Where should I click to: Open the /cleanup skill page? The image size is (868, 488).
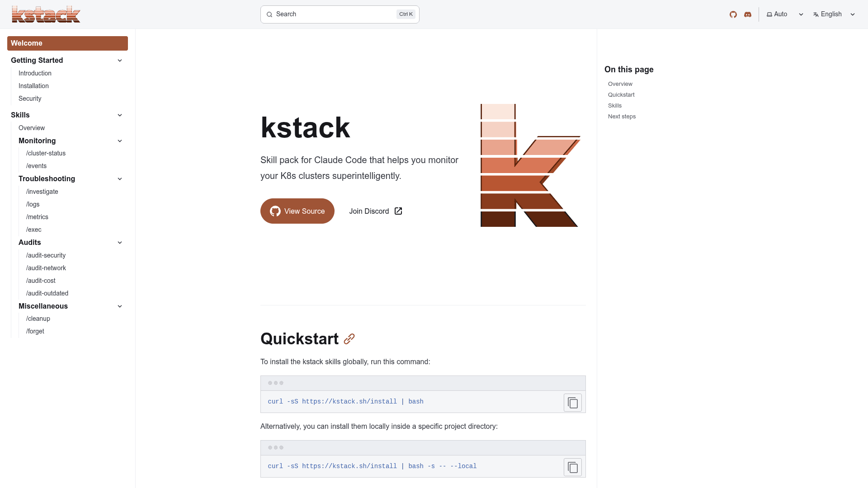[x=38, y=319]
